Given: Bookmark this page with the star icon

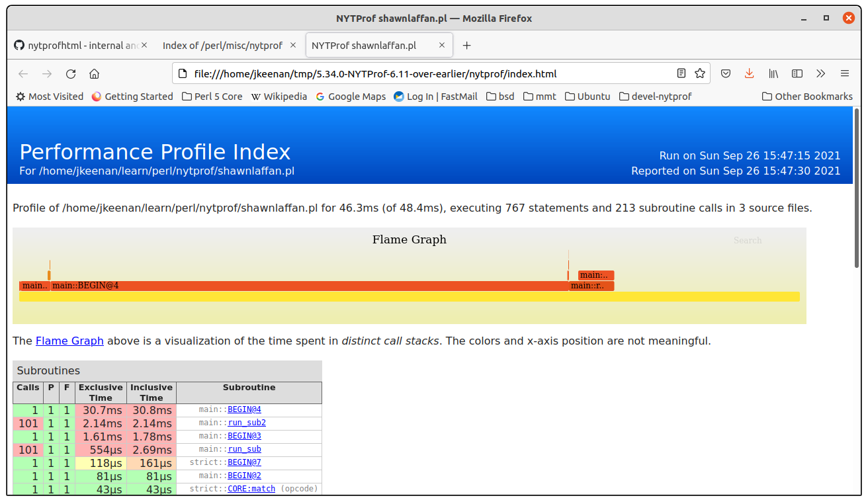Looking at the screenshot, I should click(699, 73).
